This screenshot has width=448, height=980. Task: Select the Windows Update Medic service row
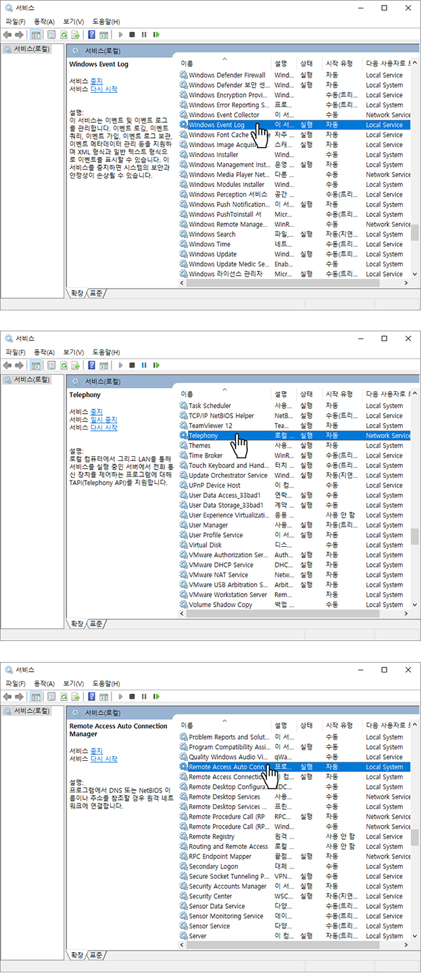pos(229,264)
